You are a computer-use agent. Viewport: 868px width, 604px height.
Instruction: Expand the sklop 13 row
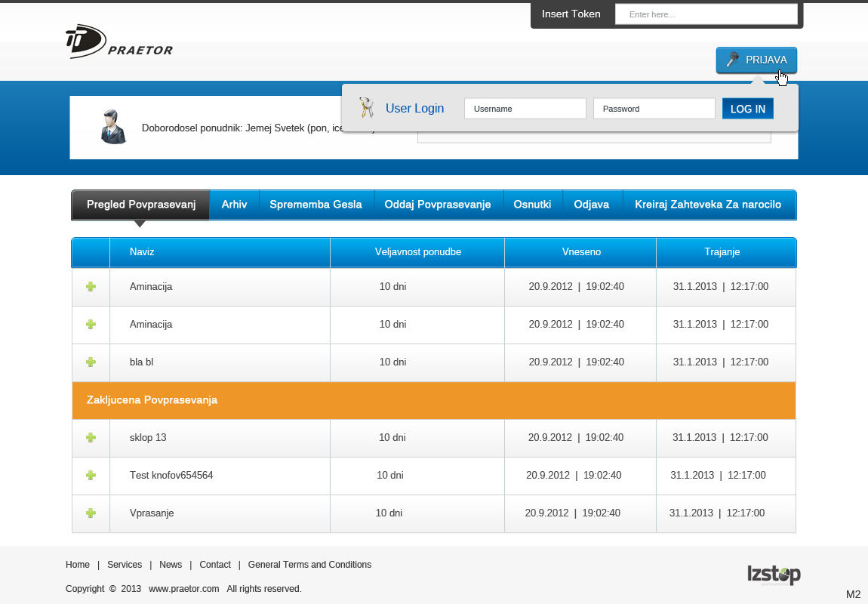pyautogui.click(x=91, y=438)
